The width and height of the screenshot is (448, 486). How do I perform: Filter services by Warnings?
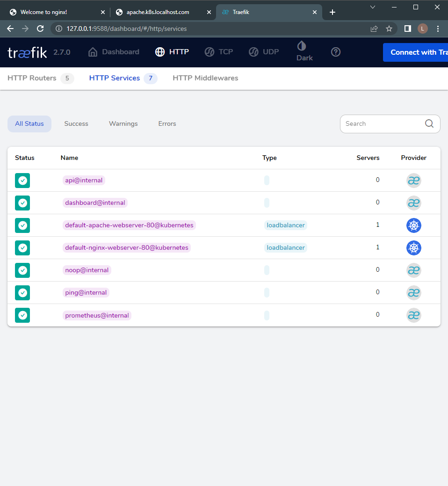point(123,123)
